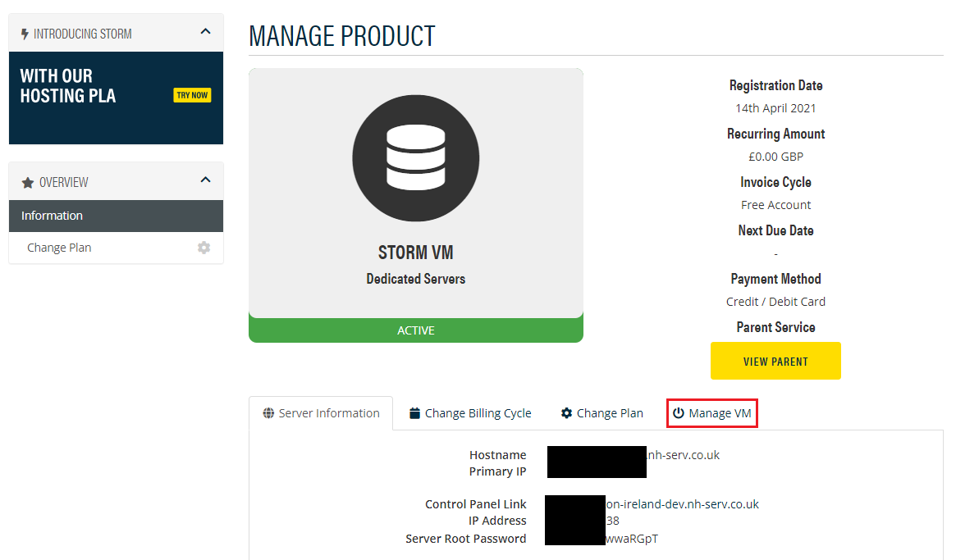Click the Hostname field label
Screen dimensions: 956x560
click(x=497, y=455)
